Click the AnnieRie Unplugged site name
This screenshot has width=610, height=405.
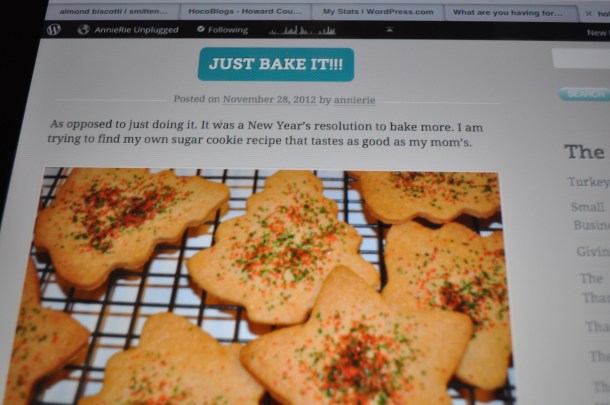click(x=137, y=30)
